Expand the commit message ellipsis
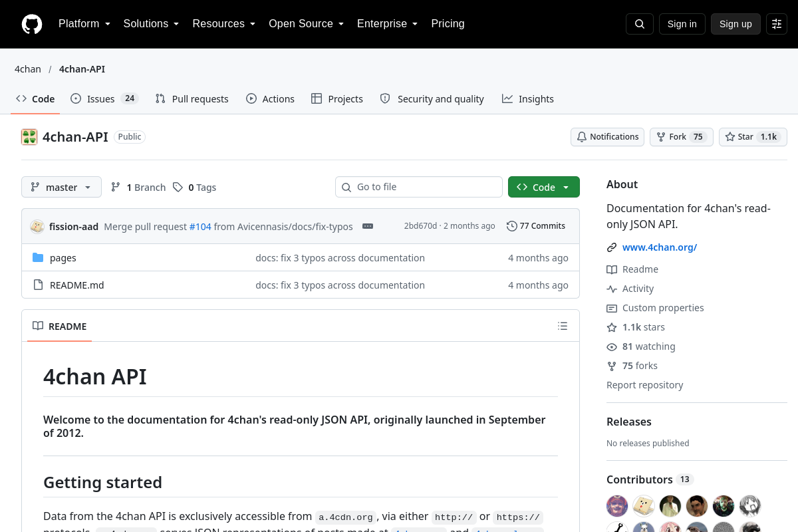 tap(368, 226)
